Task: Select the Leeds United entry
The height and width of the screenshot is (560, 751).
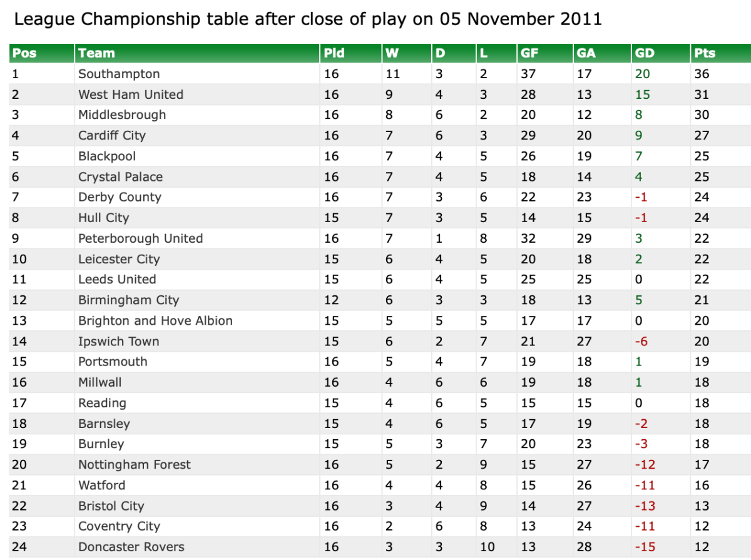Action: click(x=117, y=280)
